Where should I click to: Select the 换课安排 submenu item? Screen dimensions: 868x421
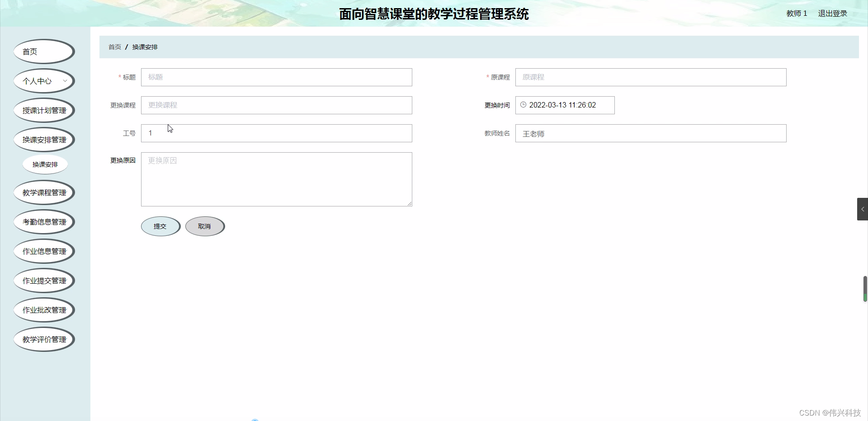tap(45, 164)
